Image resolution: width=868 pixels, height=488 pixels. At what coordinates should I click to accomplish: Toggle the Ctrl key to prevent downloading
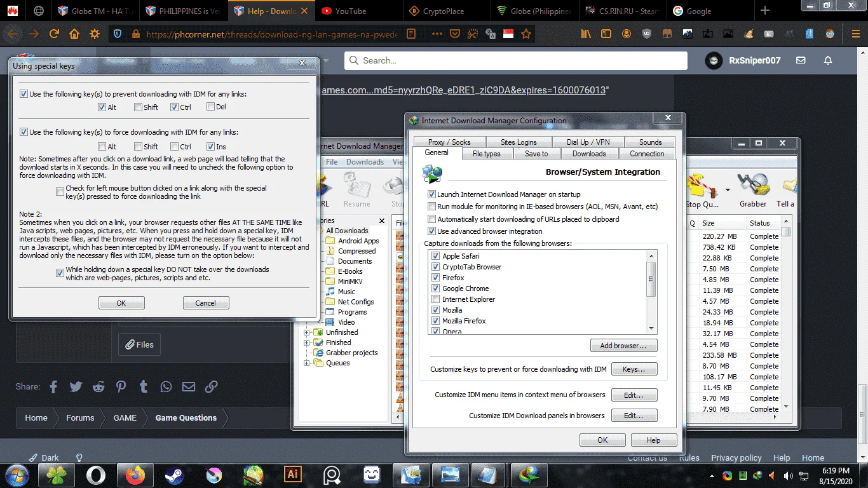[174, 107]
